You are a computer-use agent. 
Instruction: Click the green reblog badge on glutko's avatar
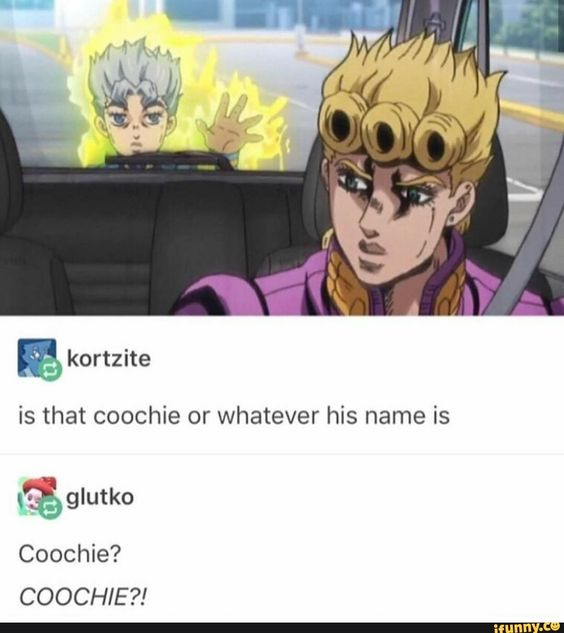coord(50,508)
